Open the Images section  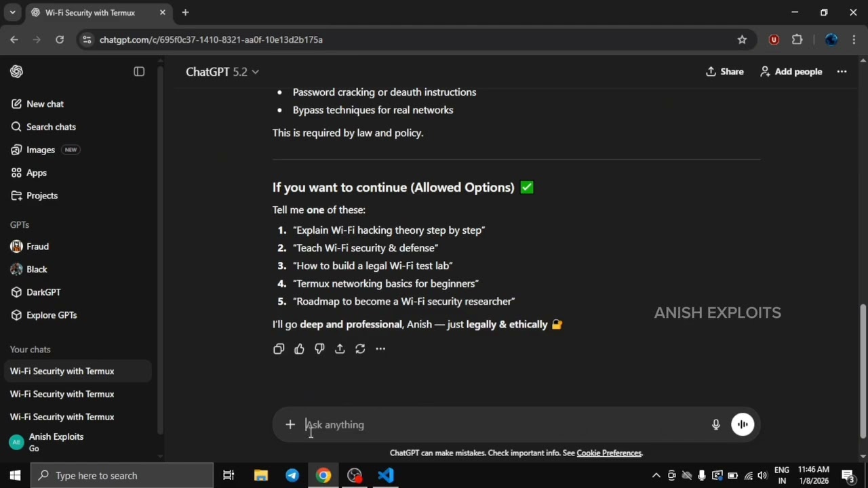click(x=78, y=150)
